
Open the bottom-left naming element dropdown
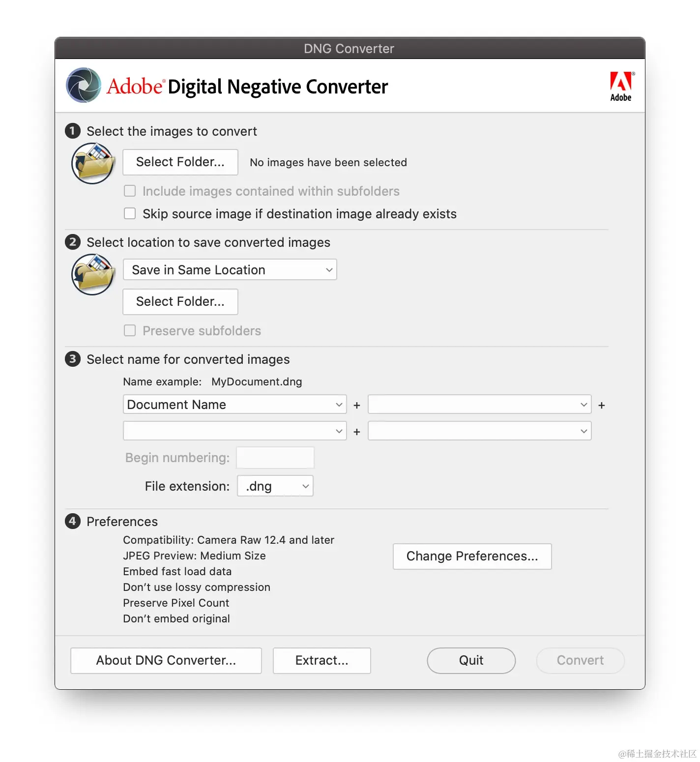pyautogui.click(x=234, y=431)
